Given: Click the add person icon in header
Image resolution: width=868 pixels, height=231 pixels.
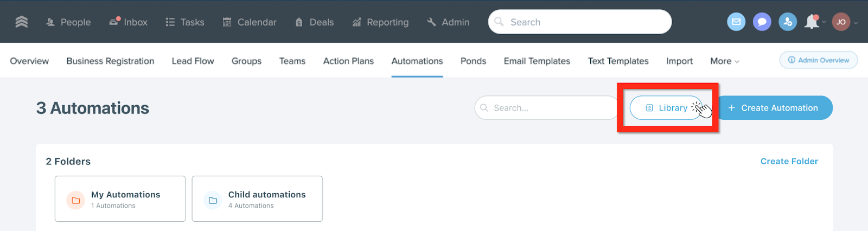Looking at the screenshot, I should point(787,22).
